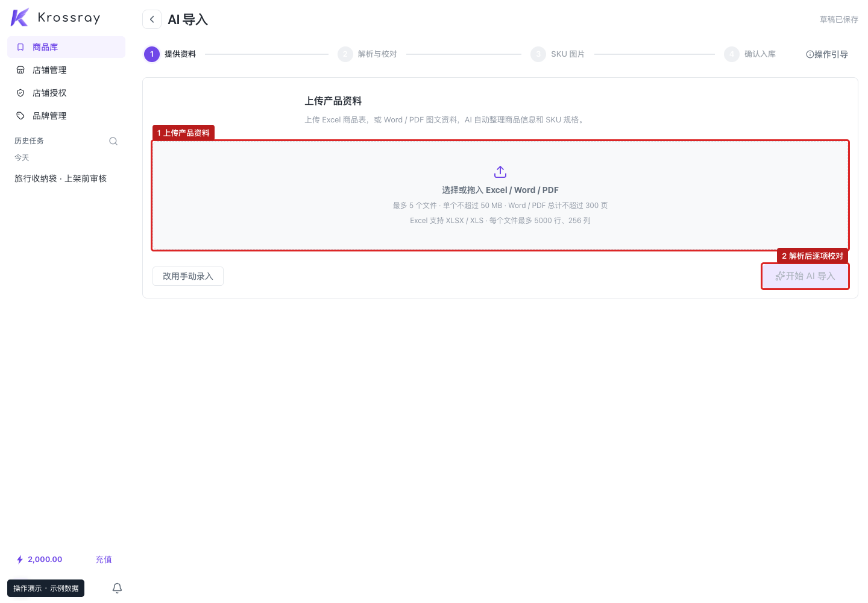
Task: Click the 充值 link
Action: pos(104,560)
